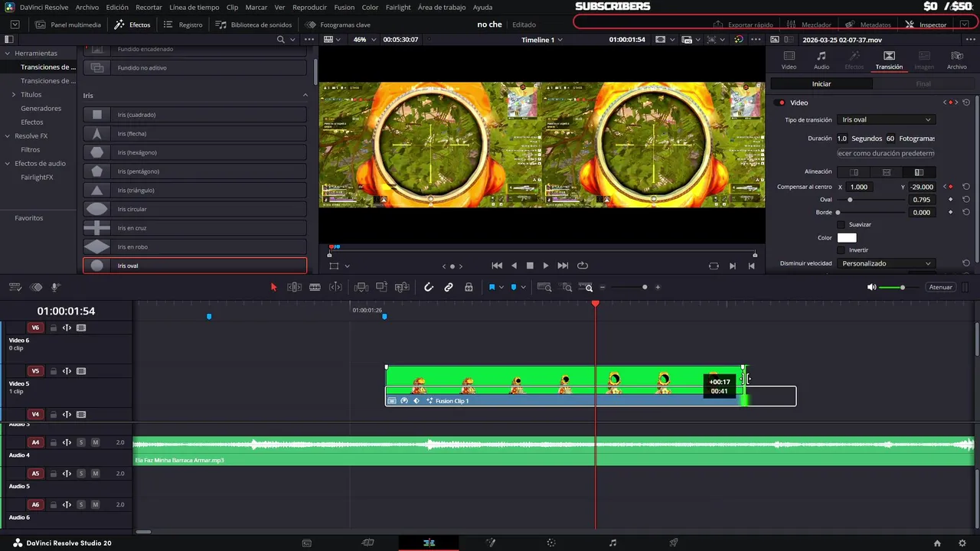This screenshot has height=551, width=980.
Task: Click the timeline zoom slider handle
Action: point(645,287)
